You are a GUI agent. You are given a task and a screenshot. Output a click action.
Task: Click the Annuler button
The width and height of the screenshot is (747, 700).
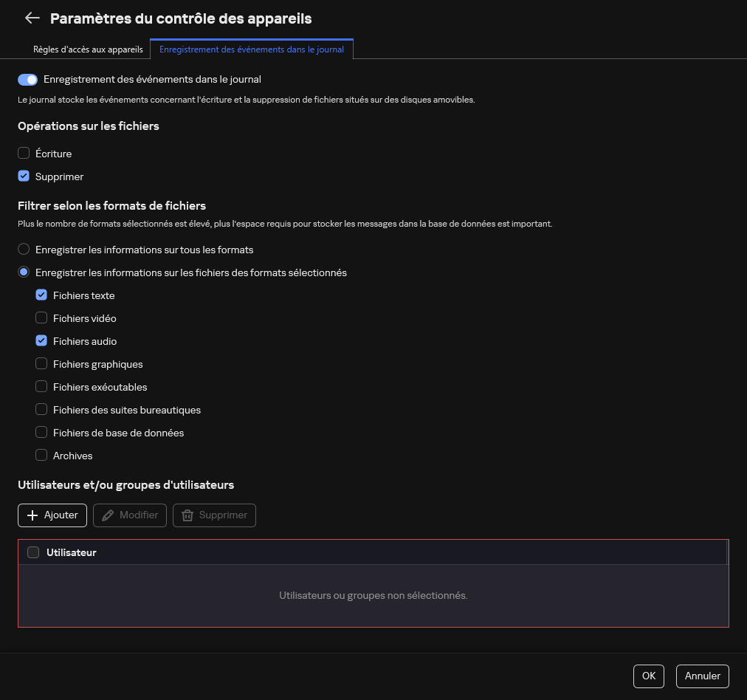(x=702, y=676)
